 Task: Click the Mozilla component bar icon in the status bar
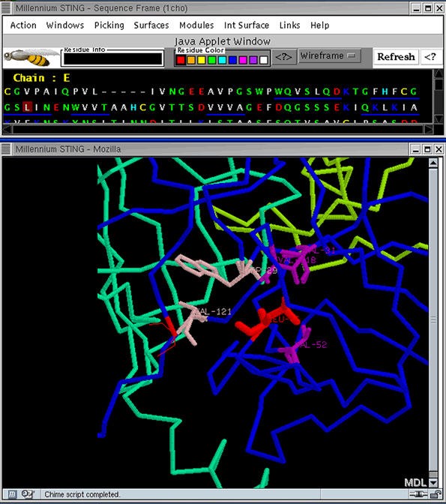[12, 494]
